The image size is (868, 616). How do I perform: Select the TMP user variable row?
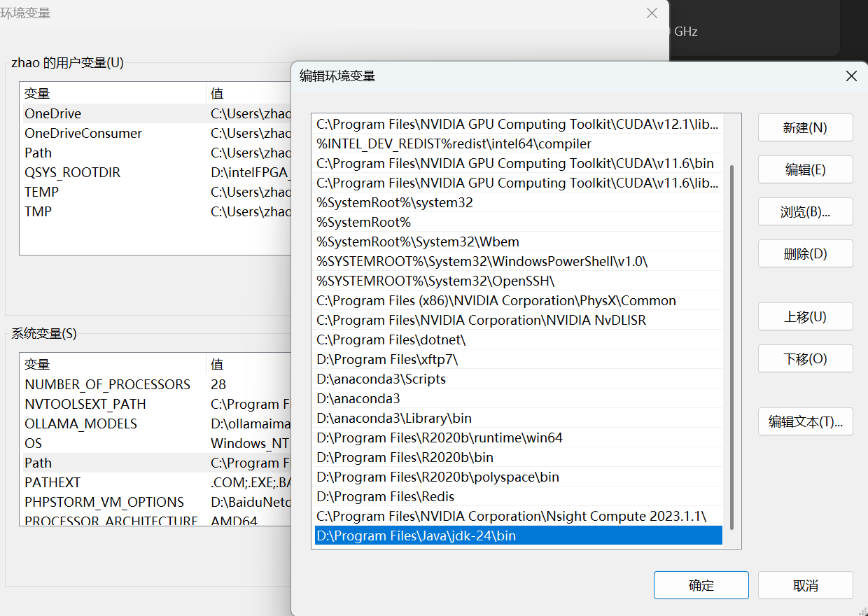click(x=155, y=211)
